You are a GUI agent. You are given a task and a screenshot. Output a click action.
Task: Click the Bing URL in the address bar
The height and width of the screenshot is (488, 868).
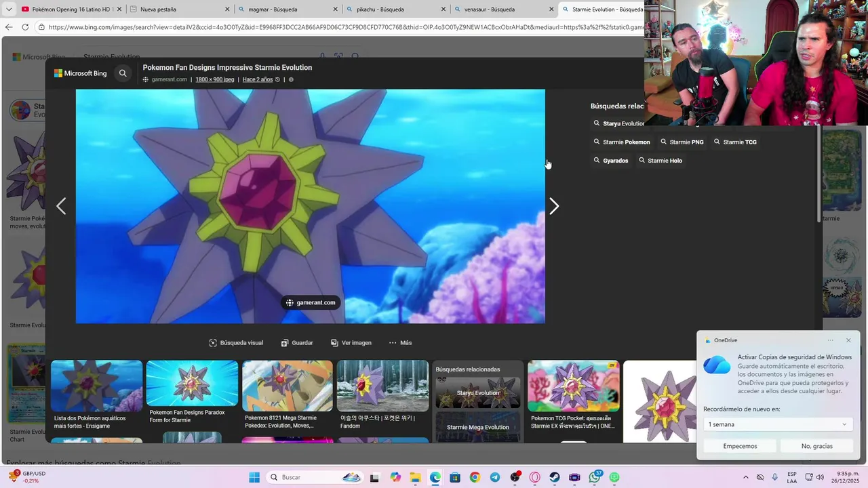(x=345, y=27)
